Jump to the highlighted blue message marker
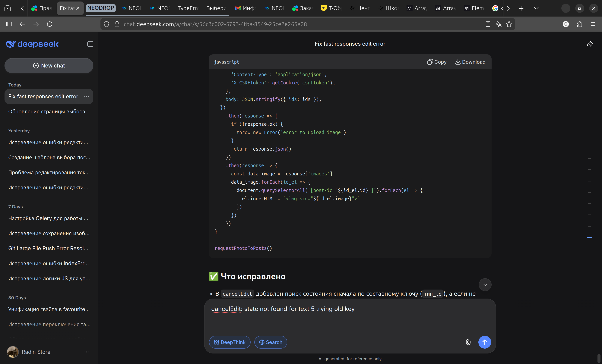 click(589, 237)
